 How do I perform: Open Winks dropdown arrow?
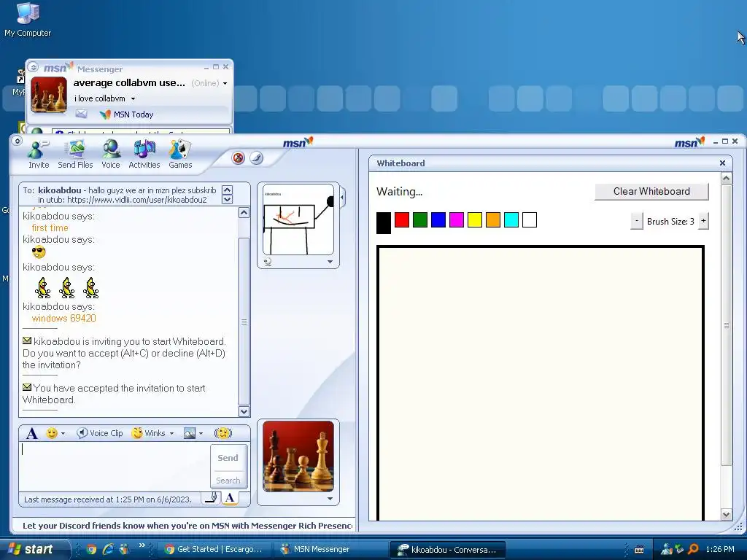(171, 433)
